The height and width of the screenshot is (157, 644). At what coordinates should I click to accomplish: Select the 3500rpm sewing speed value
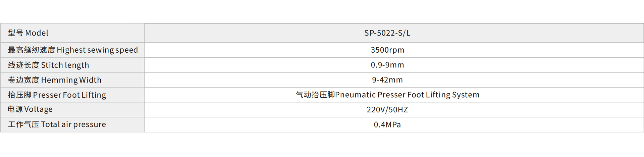pyautogui.click(x=387, y=50)
